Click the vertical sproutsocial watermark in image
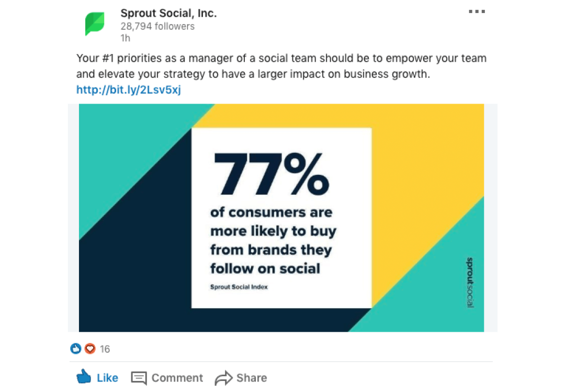 470,283
